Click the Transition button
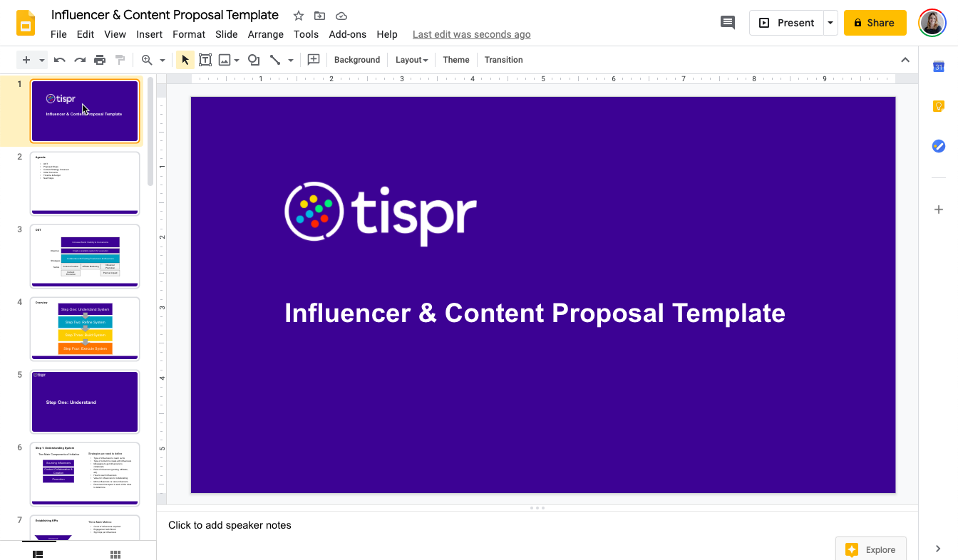This screenshot has width=958, height=560. [x=504, y=60]
